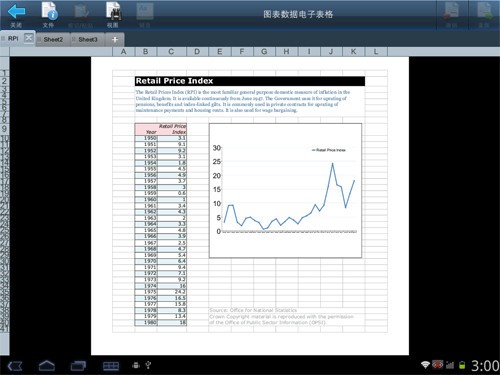Image resolution: width=500 pixels, height=375 pixels.
Task: Switch to the Sheet3 tab
Action: tap(88, 39)
